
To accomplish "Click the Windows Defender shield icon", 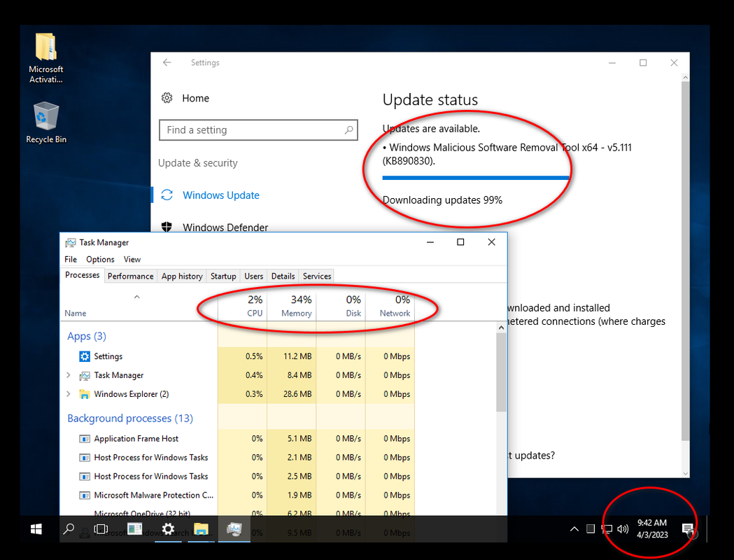I will click(x=167, y=227).
